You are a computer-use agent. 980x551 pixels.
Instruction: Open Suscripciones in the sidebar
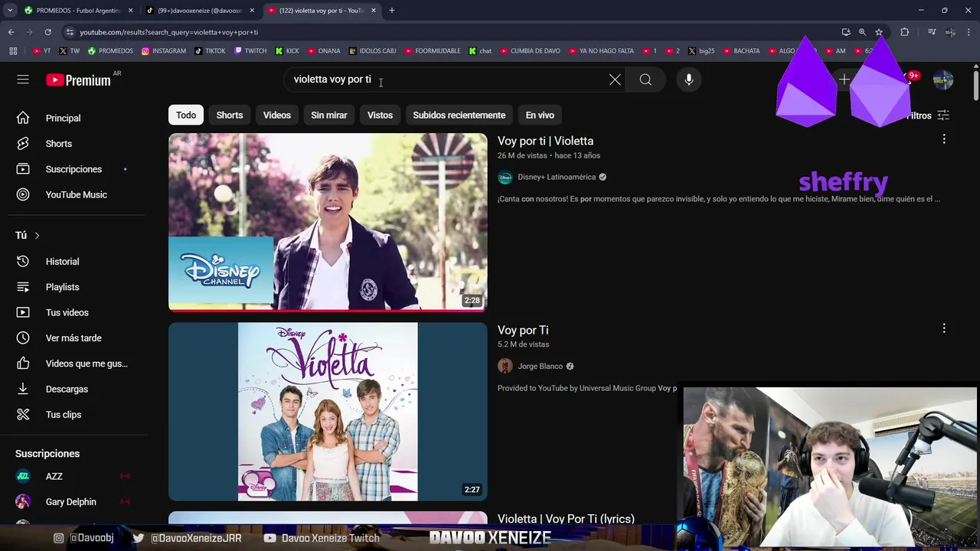73,168
